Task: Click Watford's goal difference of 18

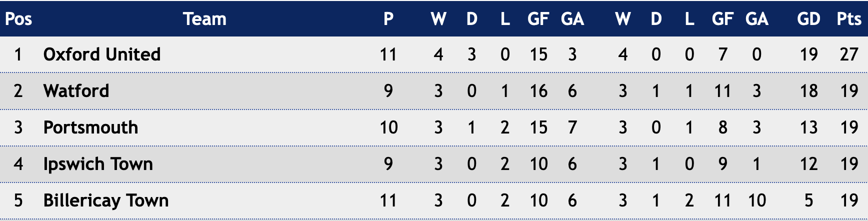Action: pyautogui.click(x=808, y=90)
